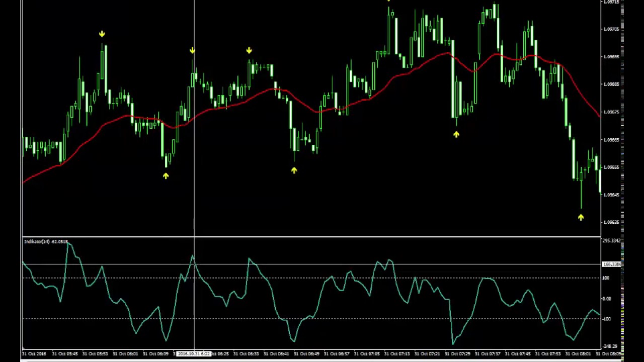The image size is (644, 362).
Task: Click the 100 level label on indicator scale
Action: 606,278
